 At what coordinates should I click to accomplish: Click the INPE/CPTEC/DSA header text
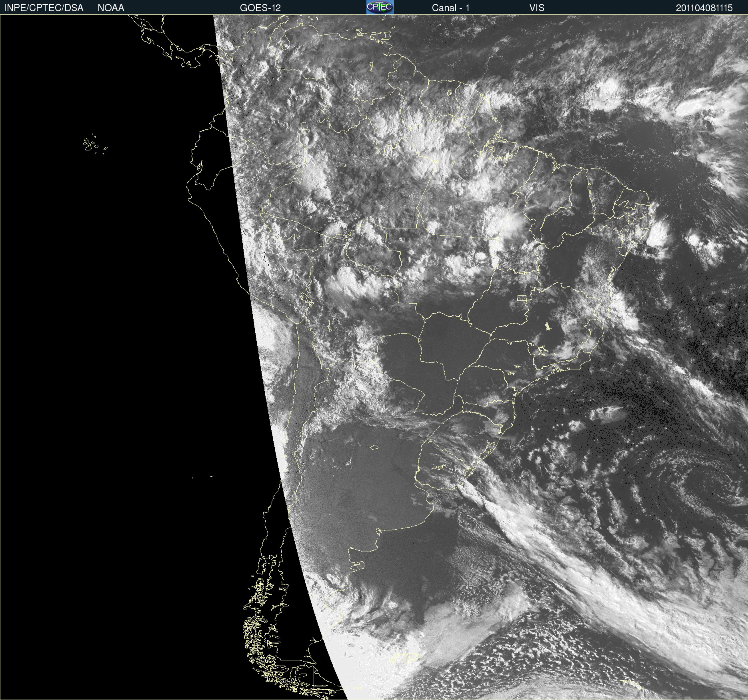(x=44, y=8)
